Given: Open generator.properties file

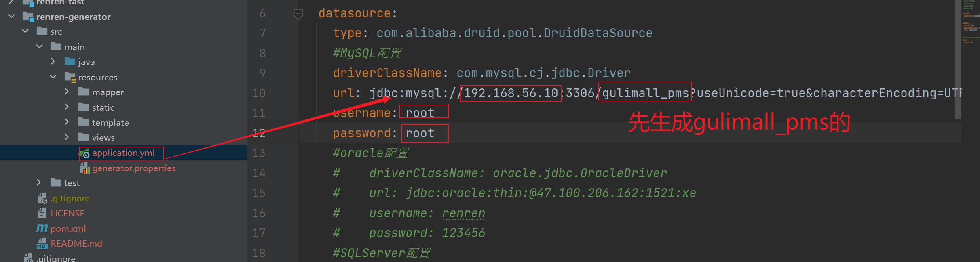Looking at the screenshot, I should (134, 168).
